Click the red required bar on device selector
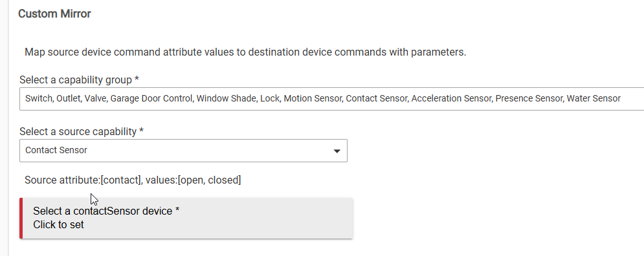644x256 pixels. [x=21, y=218]
